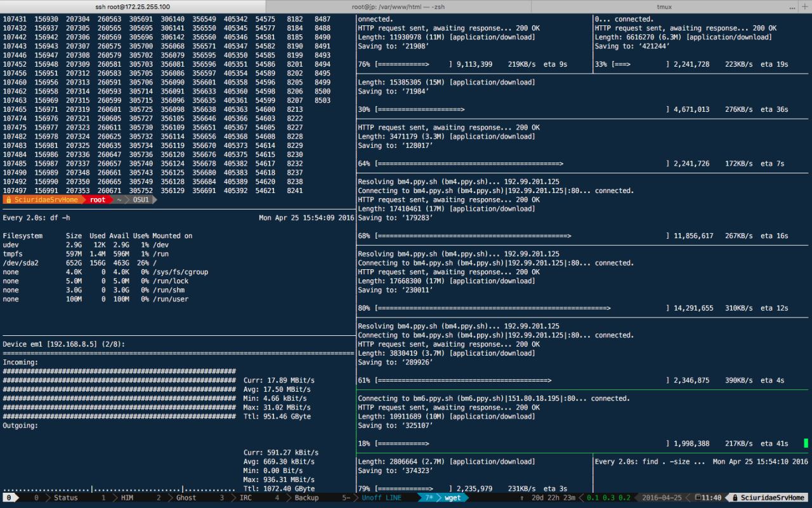Click the Incoming: label in the network monitor

[x=20, y=363]
